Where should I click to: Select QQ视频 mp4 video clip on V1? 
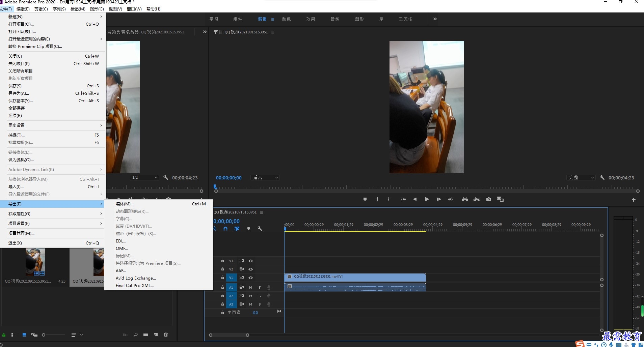tap(355, 277)
